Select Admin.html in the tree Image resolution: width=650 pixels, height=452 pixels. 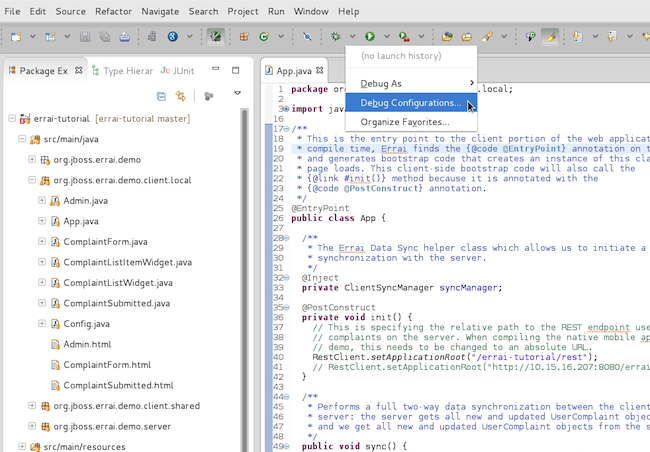click(87, 344)
